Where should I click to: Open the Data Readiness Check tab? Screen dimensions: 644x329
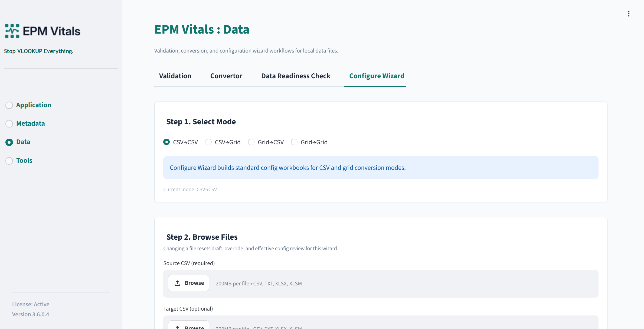point(296,76)
